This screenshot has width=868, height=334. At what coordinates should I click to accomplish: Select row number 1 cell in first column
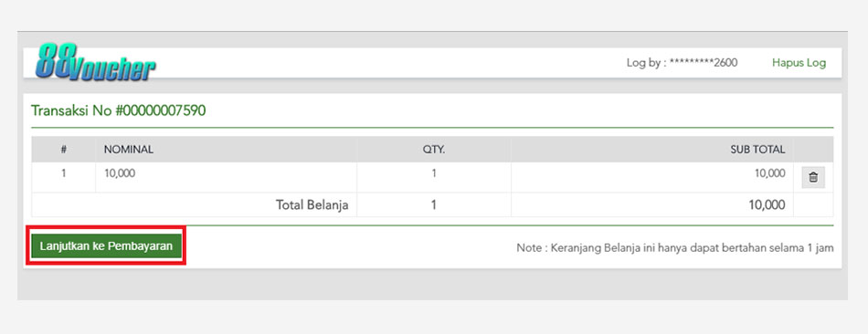(64, 173)
